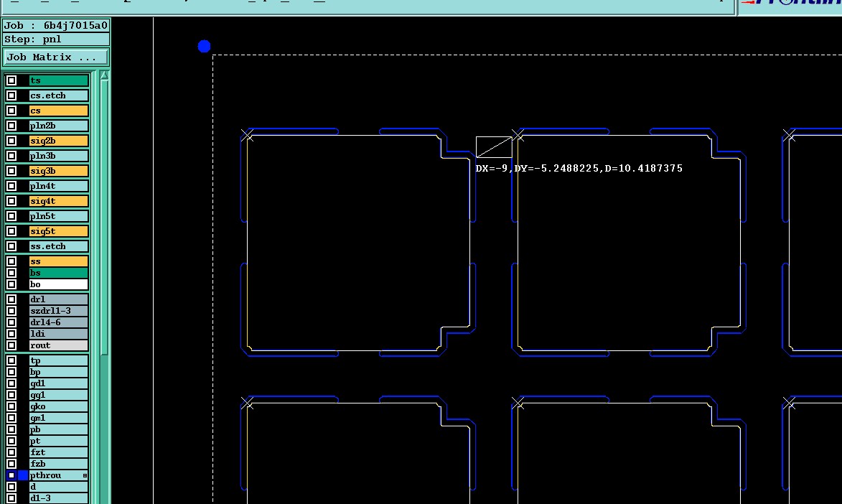Toggle the checkbox beside layer drl

click(11, 299)
